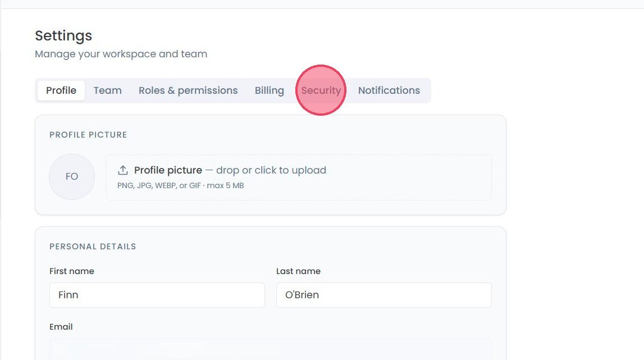Viewport: 644px width, 360px height.
Task: Click the FO avatar circle
Action: click(72, 177)
